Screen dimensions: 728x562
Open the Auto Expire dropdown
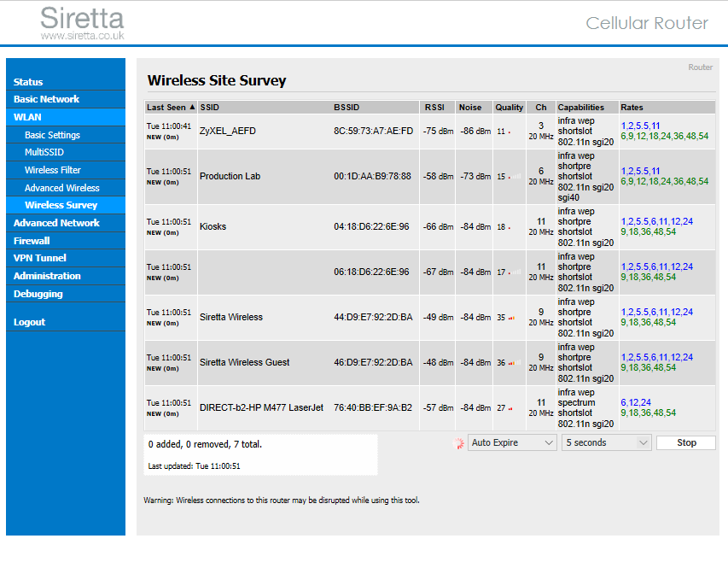tap(512, 442)
